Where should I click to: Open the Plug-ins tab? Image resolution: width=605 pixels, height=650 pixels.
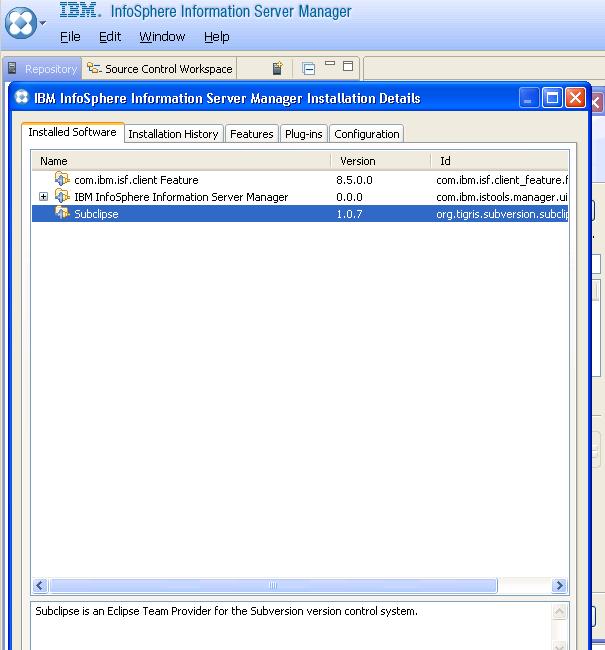[x=304, y=134]
